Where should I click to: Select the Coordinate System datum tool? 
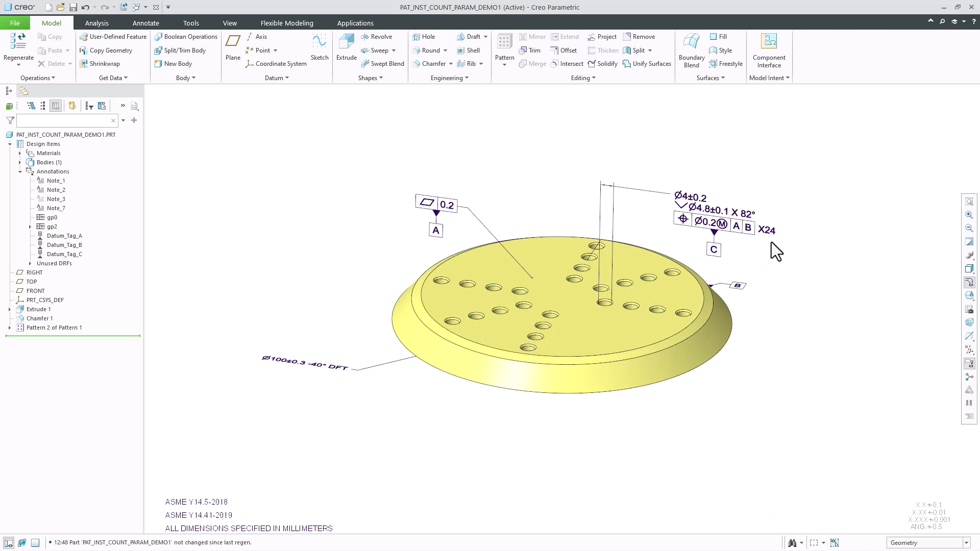[x=276, y=64]
